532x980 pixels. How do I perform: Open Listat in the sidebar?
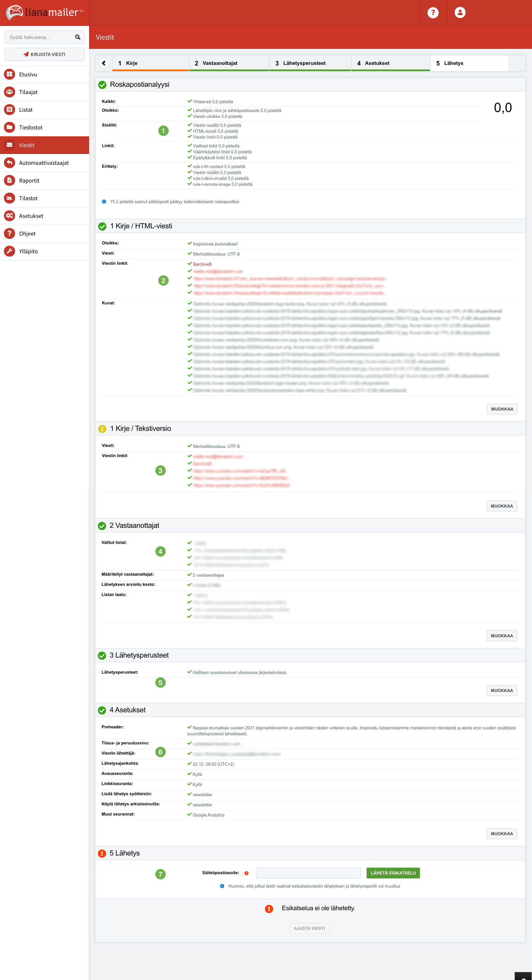click(x=45, y=109)
